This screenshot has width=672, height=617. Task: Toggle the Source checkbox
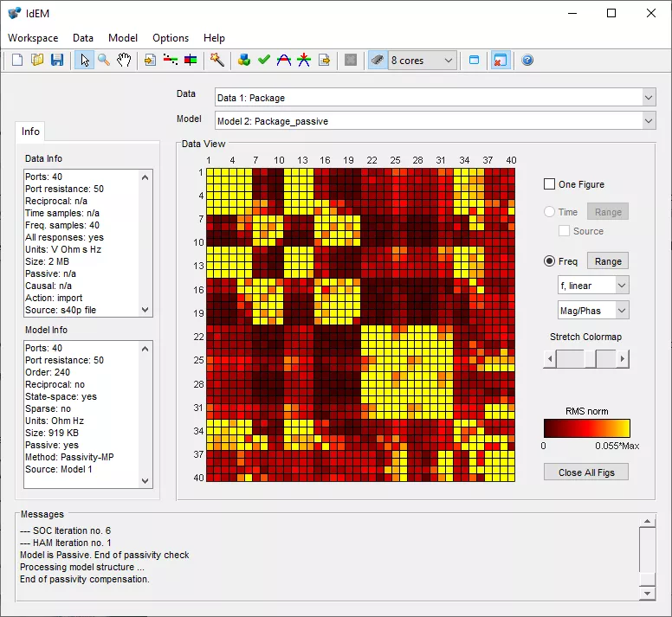coord(565,231)
